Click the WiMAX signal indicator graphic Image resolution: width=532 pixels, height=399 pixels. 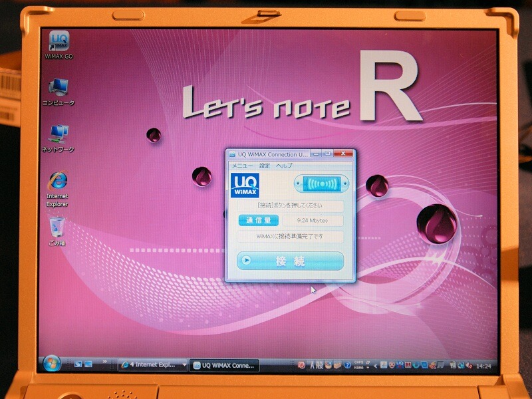[321, 184]
